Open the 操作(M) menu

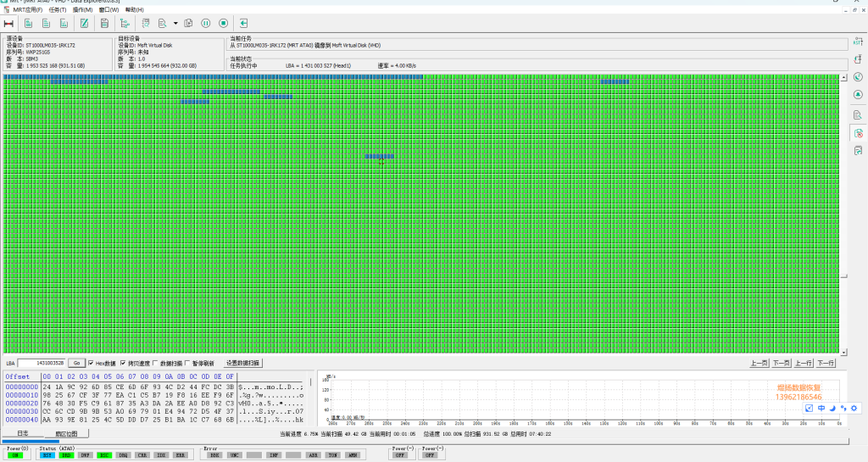[82, 10]
